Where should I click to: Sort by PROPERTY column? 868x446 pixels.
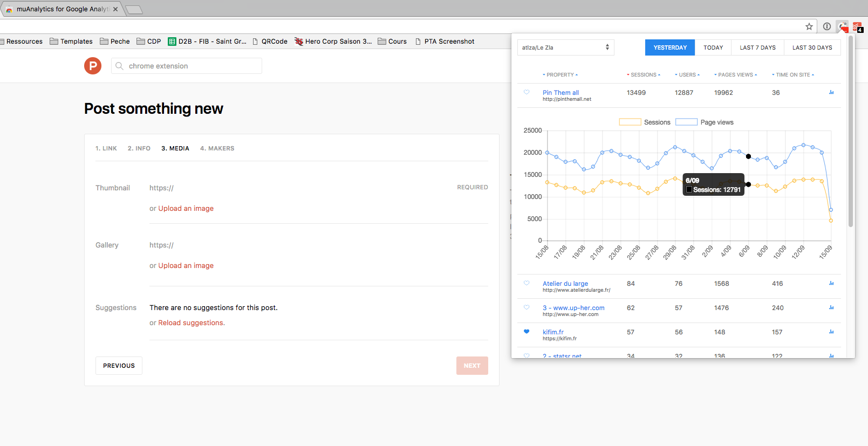(560, 75)
